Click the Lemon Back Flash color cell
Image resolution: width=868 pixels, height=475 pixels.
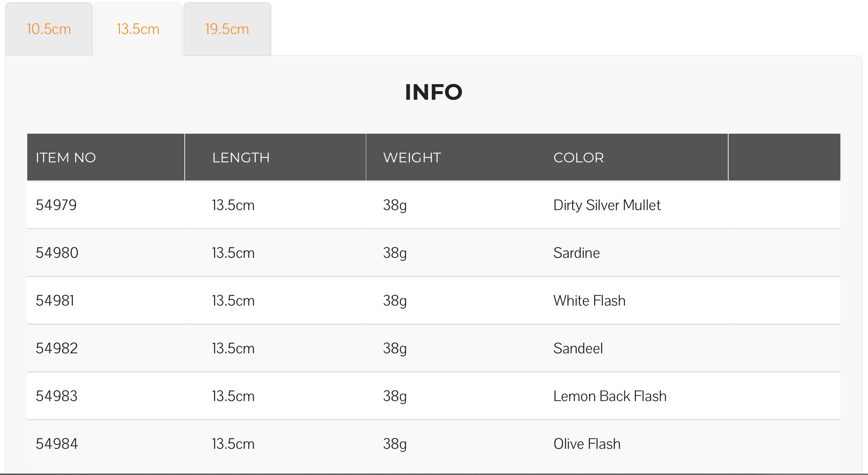tap(610, 396)
